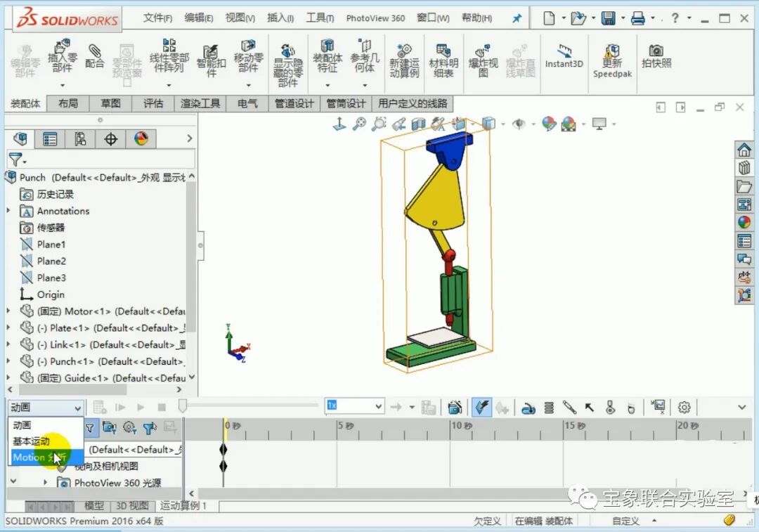759x532 pixels.
Task: Click the motion study Calculate icon
Action: [100, 407]
